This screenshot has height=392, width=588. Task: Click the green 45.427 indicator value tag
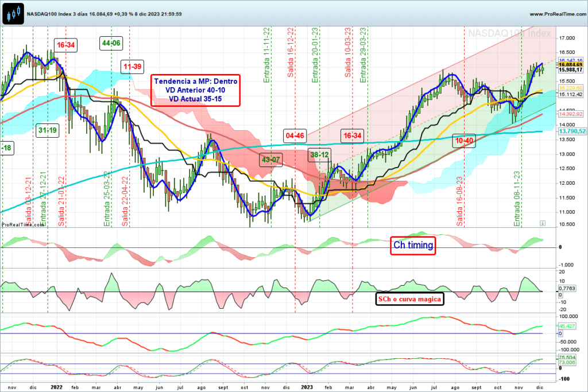pyautogui.click(x=567, y=326)
